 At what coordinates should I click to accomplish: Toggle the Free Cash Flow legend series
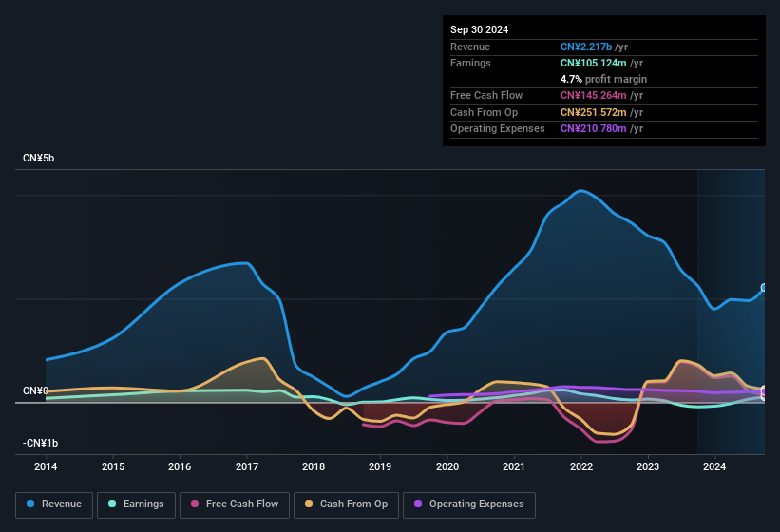(235, 504)
